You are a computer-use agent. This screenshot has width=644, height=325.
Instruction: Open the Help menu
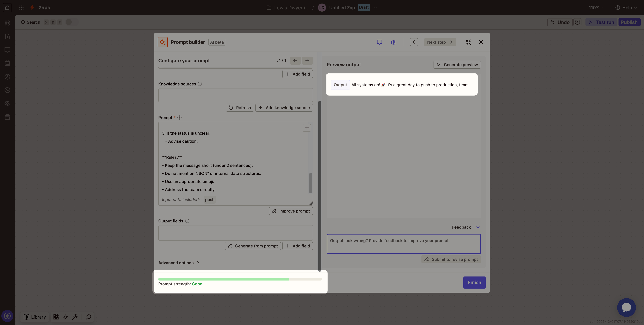pyautogui.click(x=626, y=8)
